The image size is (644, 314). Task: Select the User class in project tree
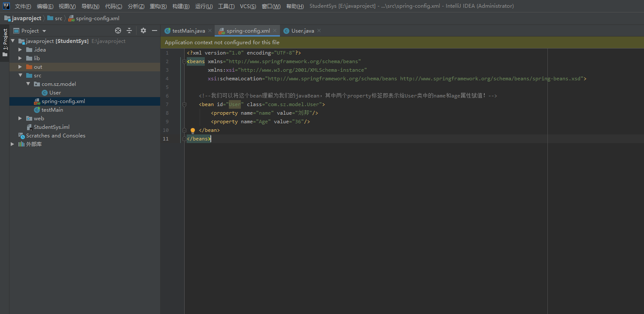point(55,93)
